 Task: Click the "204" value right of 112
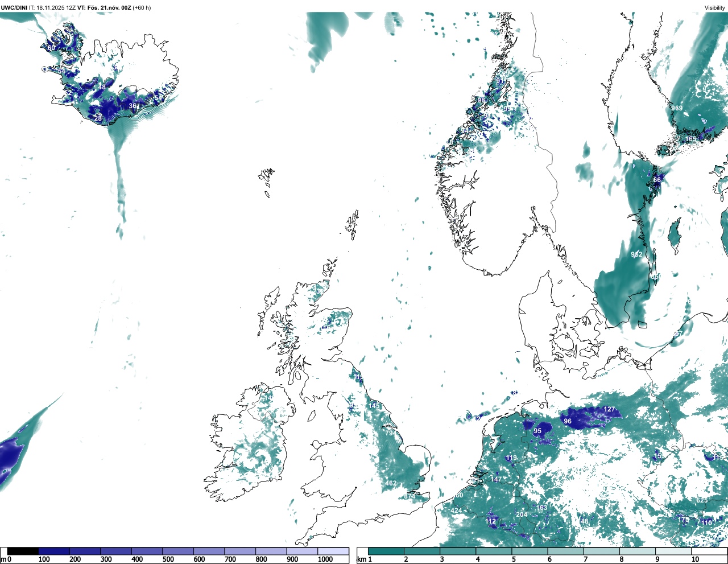522,514
